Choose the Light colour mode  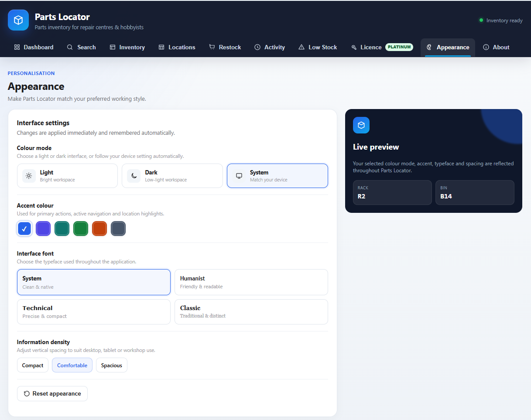pyautogui.click(x=67, y=176)
